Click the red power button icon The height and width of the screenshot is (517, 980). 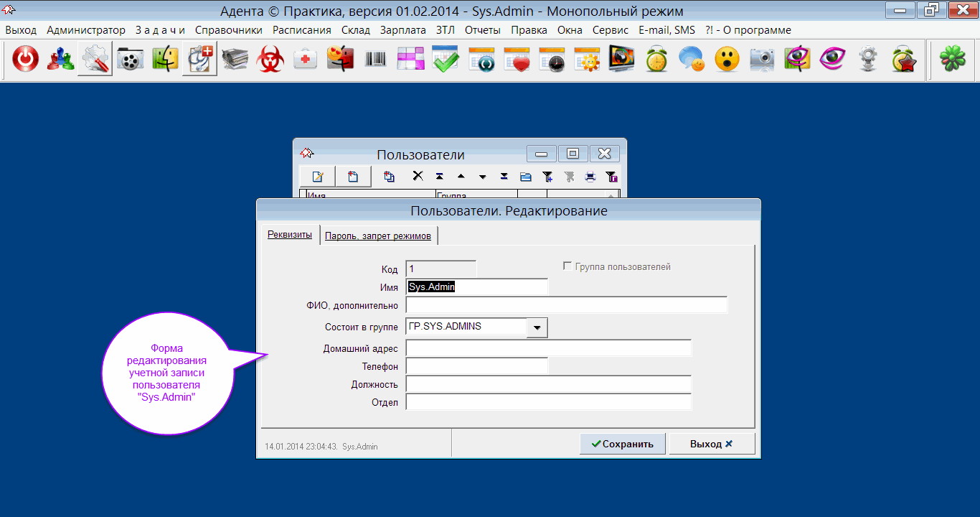(26, 60)
